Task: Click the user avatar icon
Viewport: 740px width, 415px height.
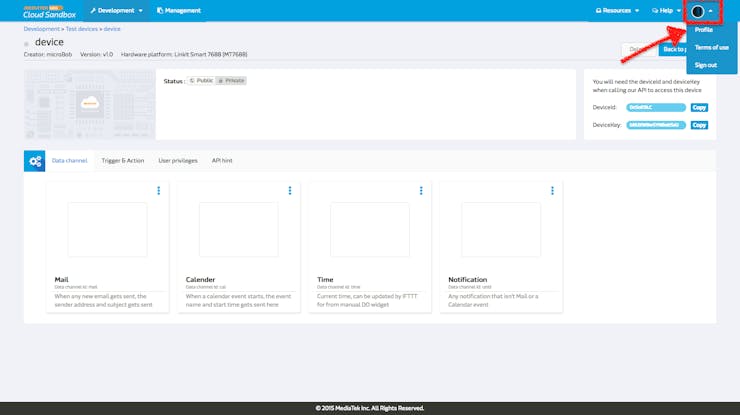Action: 698,11
